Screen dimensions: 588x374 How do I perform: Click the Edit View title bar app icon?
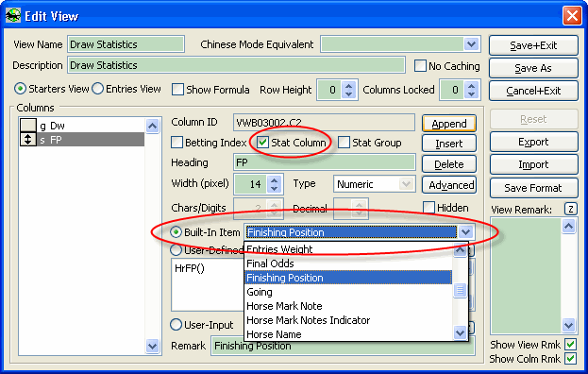(x=13, y=16)
